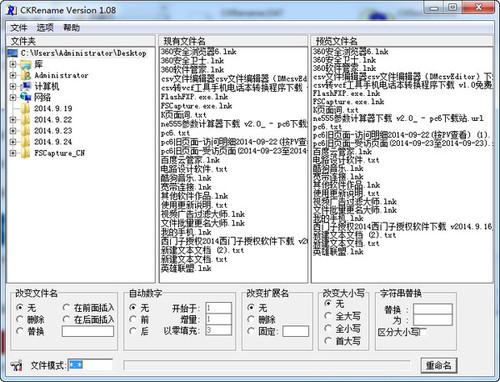Click the 开始于 number field

pyautogui.click(x=218, y=308)
